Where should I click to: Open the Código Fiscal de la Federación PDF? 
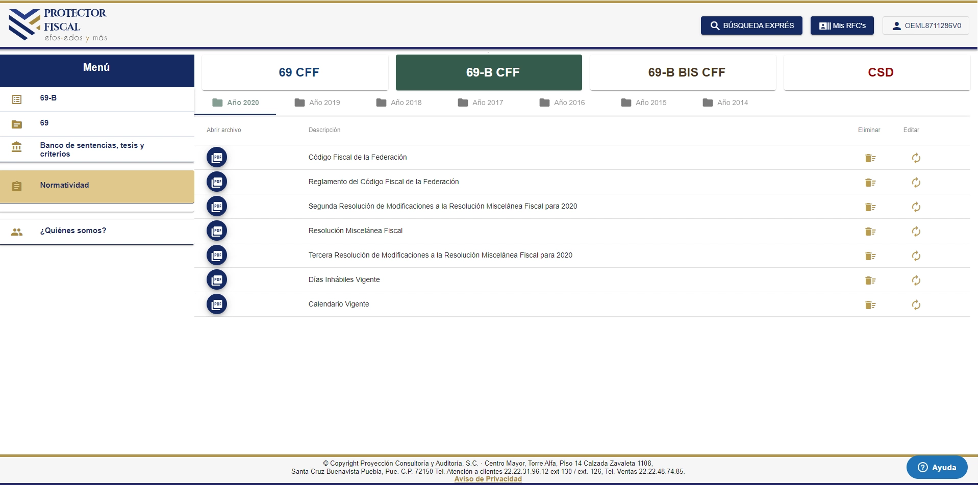click(217, 157)
